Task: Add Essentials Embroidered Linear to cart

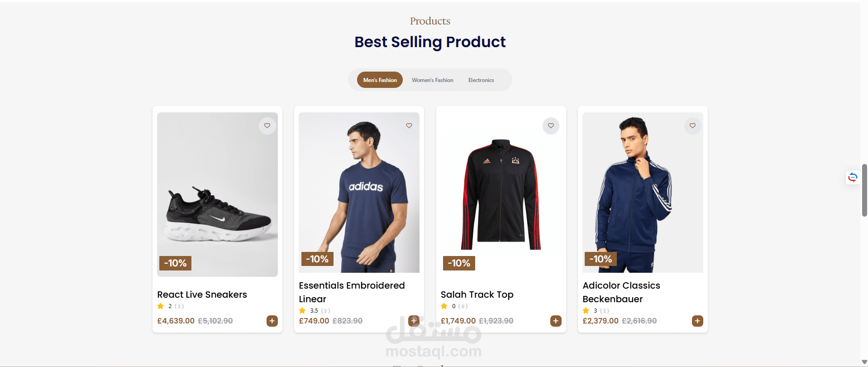Action: [x=414, y=320]
